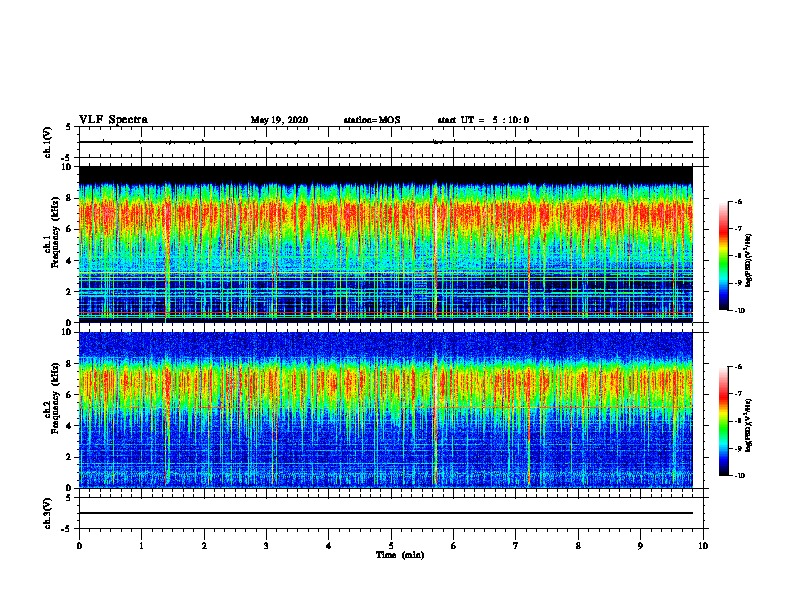Click the ch.2 spectrogram plot area
792x612 pixels.
tap(385, 410)
